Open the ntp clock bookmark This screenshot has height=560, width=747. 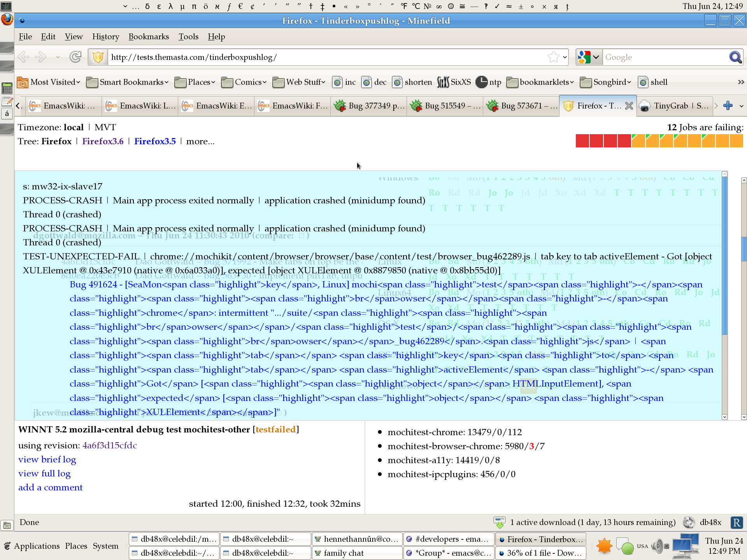pos(489,82)
